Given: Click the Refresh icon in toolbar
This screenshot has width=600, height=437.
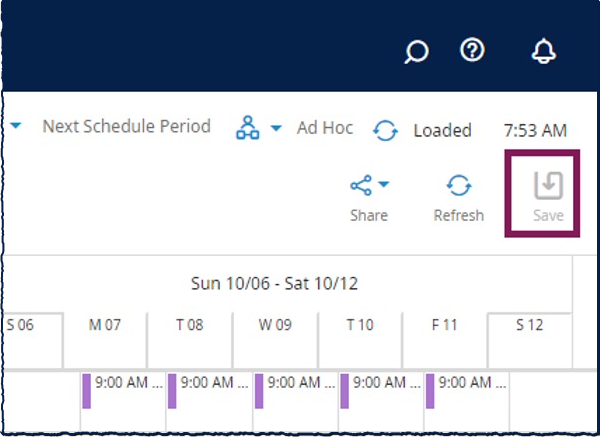Looking at the screenshot, I should point(458,186).
